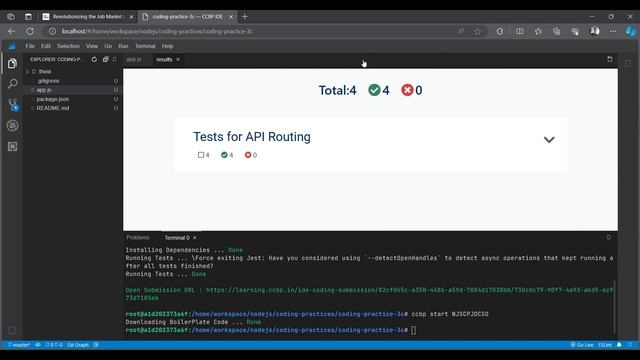
Task: Switch to the app.js editor tab
Action: pyautogui.click(x=133, y=60)
